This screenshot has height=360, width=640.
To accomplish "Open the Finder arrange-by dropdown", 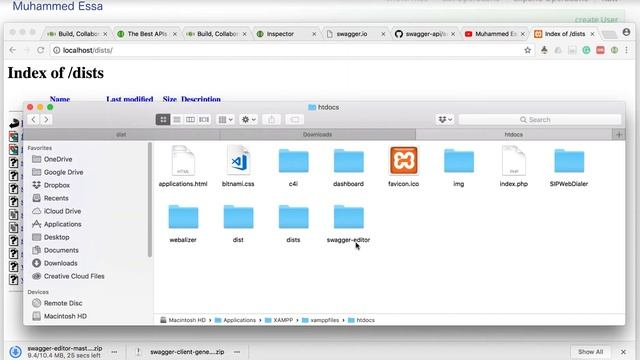I will 225,120.
